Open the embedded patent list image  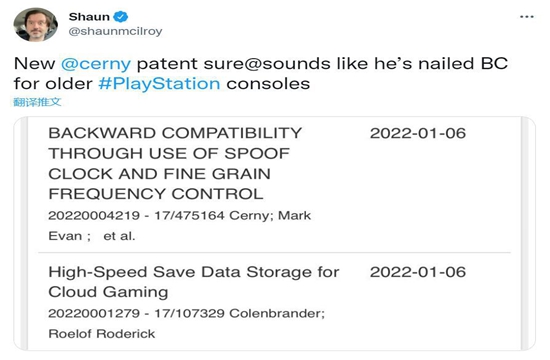tap(274, 233)
